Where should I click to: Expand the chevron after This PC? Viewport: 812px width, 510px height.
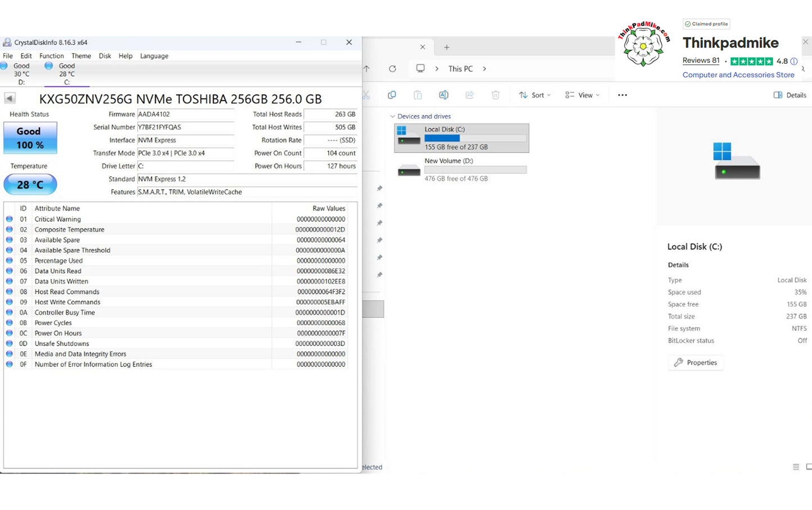484,69
